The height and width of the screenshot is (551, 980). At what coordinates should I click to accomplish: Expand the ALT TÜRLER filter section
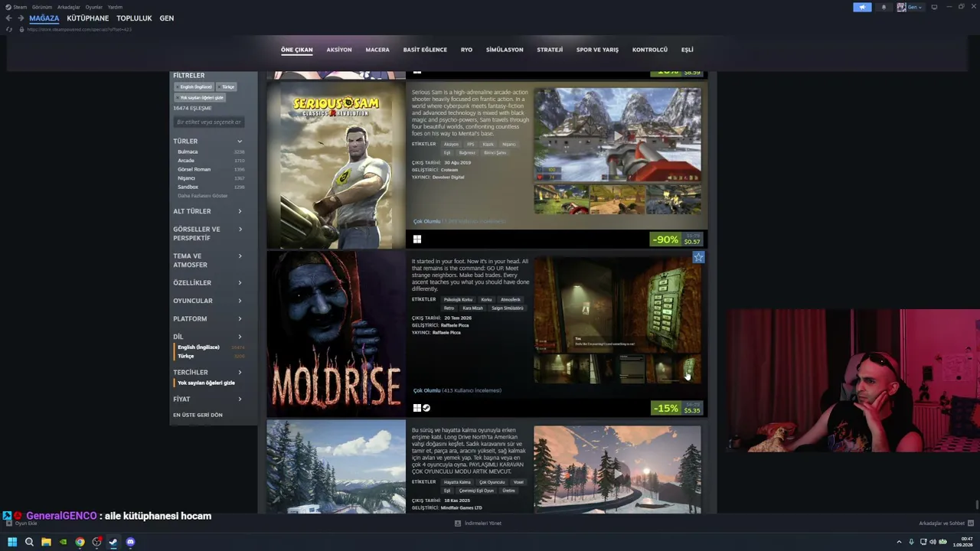coord(207,212)
